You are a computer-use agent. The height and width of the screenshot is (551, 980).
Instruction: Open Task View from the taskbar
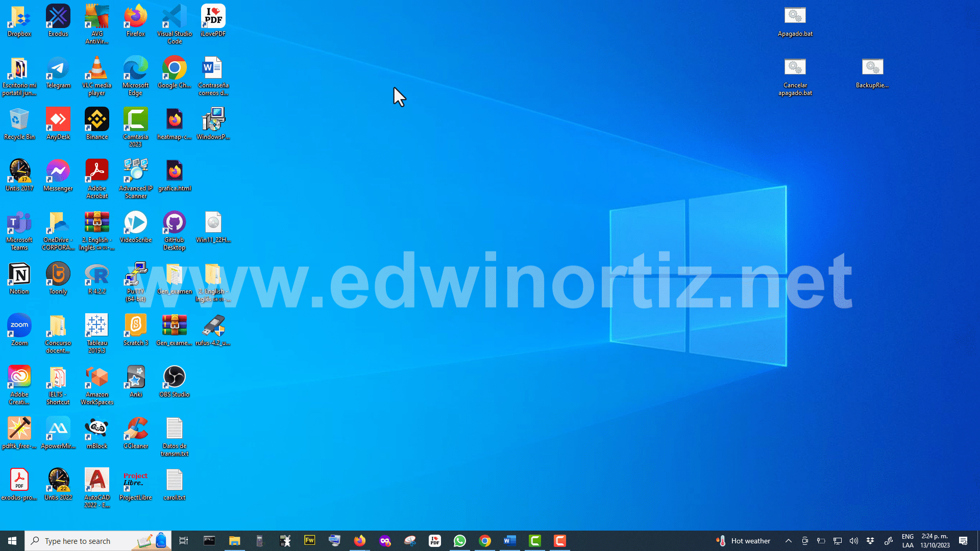click(x=184, y=541)
